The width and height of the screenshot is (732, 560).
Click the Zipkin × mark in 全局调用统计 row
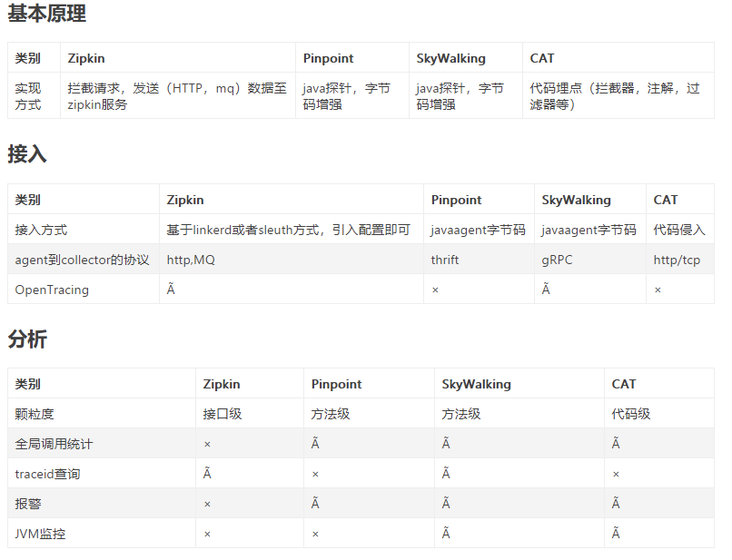(x=207, y=445)
